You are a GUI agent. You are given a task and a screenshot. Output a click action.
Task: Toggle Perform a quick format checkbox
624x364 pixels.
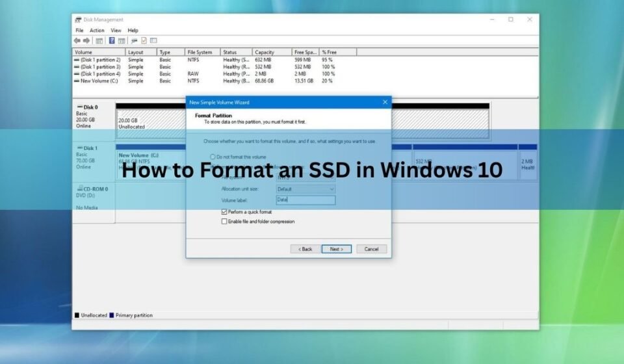coord(224,212)
